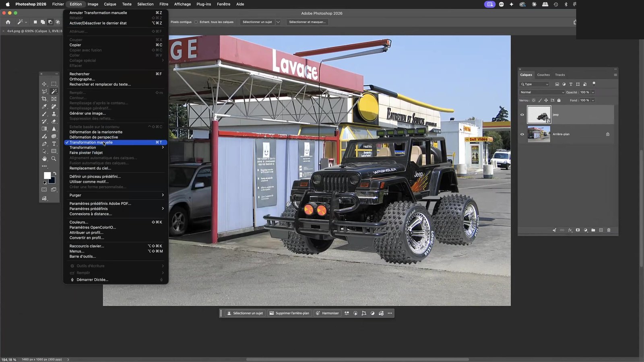Expand the Opacité value dropdown arrow
The width and height of the screenshot is (644, 362).
[x=593, y=92]
